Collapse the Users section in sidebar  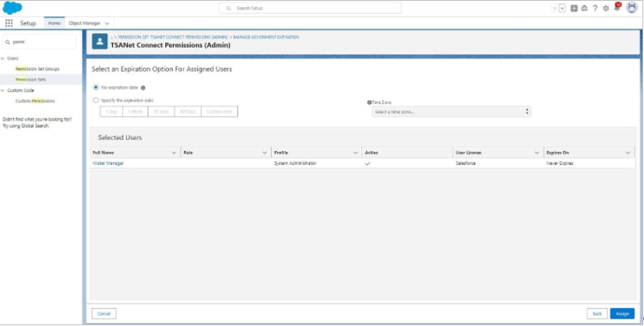[3, 58]
